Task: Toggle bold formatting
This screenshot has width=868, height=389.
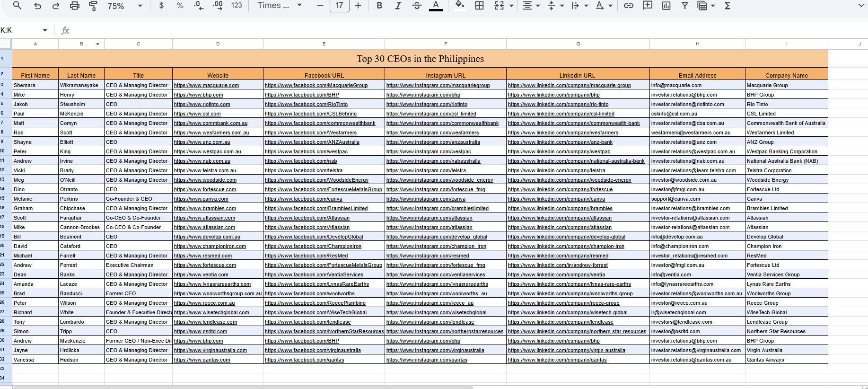Action: 379,6
